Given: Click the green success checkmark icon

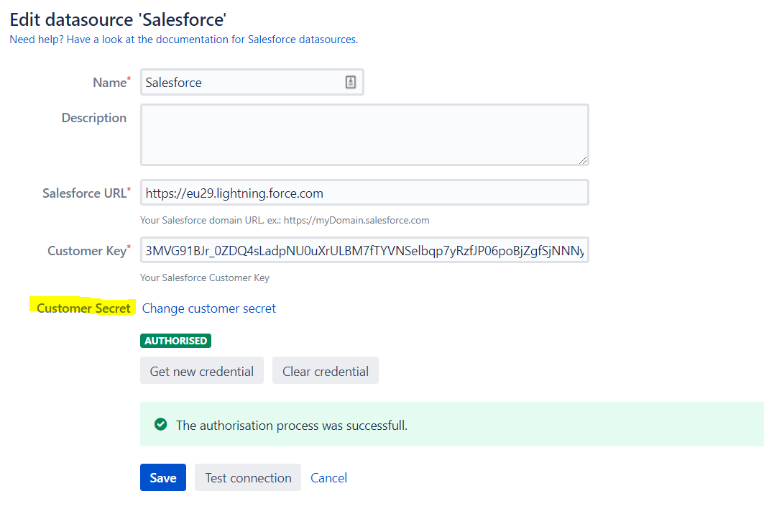Looking at the screenshot, I should tap(161, 425).
